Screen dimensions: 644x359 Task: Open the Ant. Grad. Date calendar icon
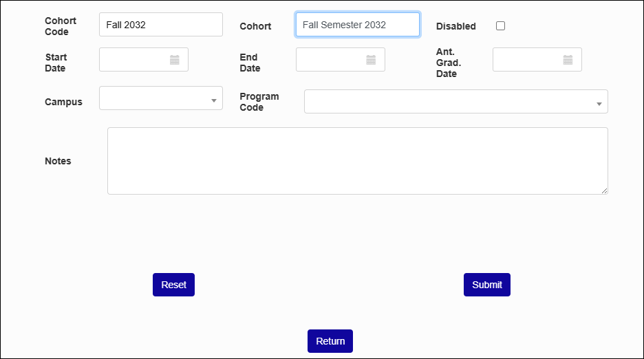click(x=568, y=60)
